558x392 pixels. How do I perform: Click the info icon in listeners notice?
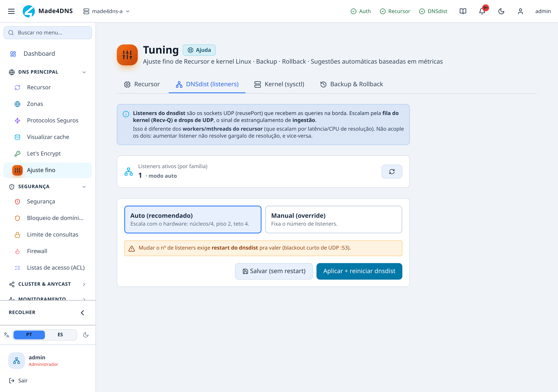click(126, 114)
